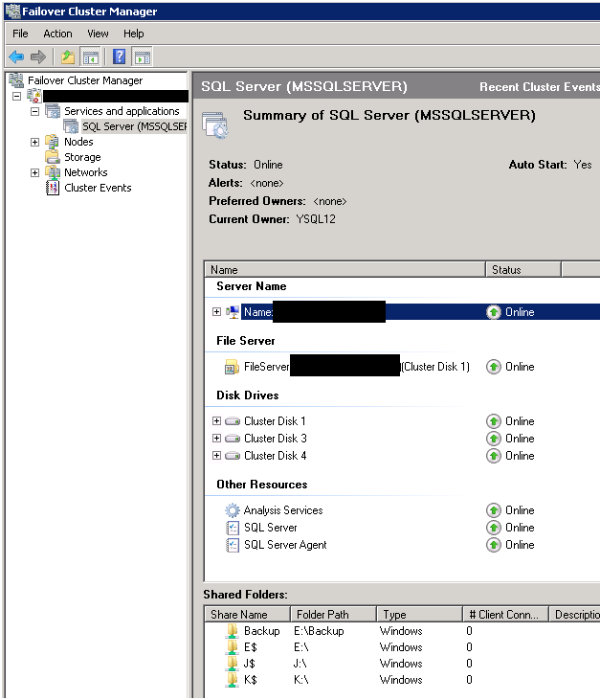Click the Nodes icon in the tree
The image size is (600, 700).
coord(53,142)
